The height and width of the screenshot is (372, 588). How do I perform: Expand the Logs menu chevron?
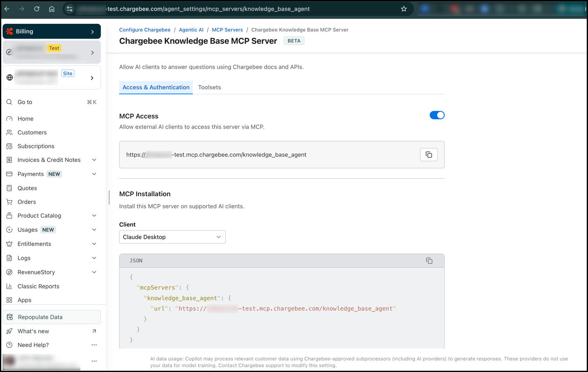(x=94, y=258)
